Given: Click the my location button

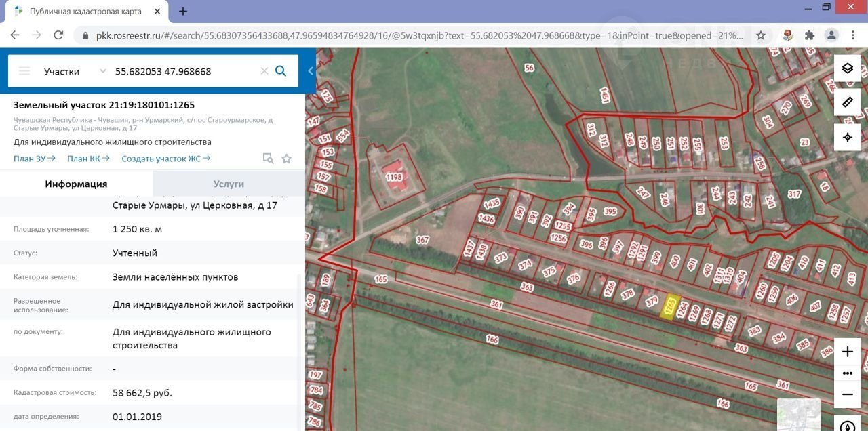Looking at the screenshot, I should (x=847, y=137).
